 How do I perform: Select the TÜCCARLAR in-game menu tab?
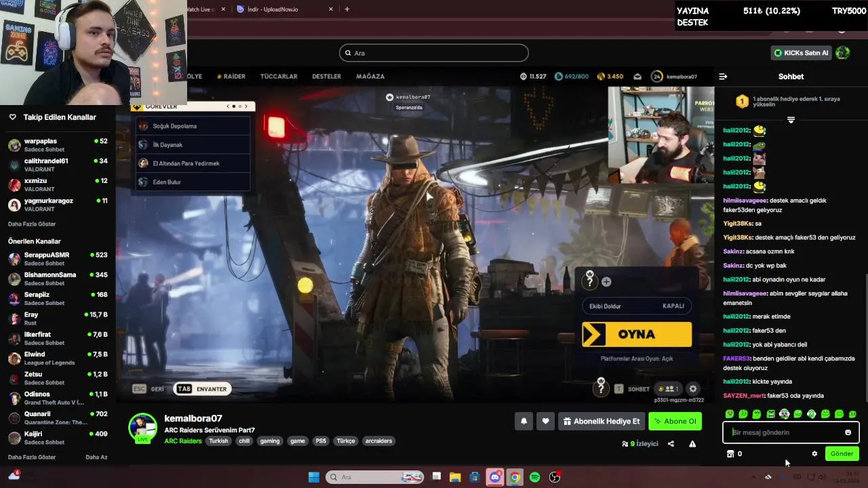coord(279,77)
